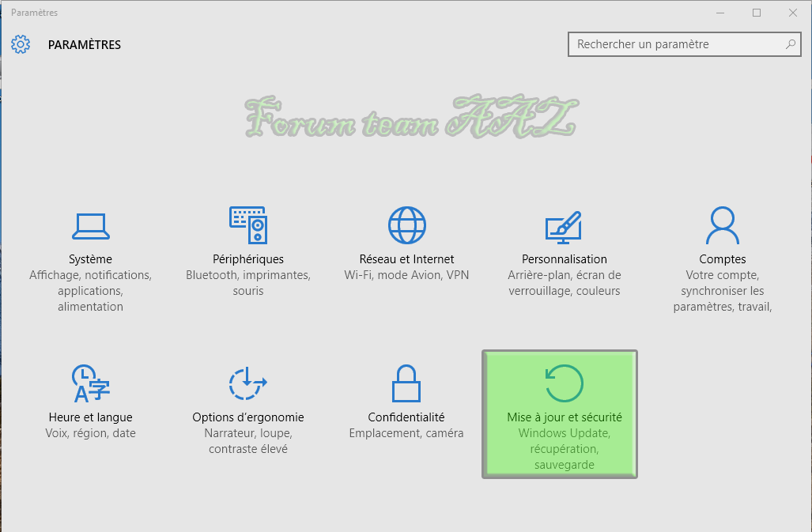Click 'Narrateur, loupe, contraste élevé' description
The height and width of the screenshot is (532, 812).
248,441
